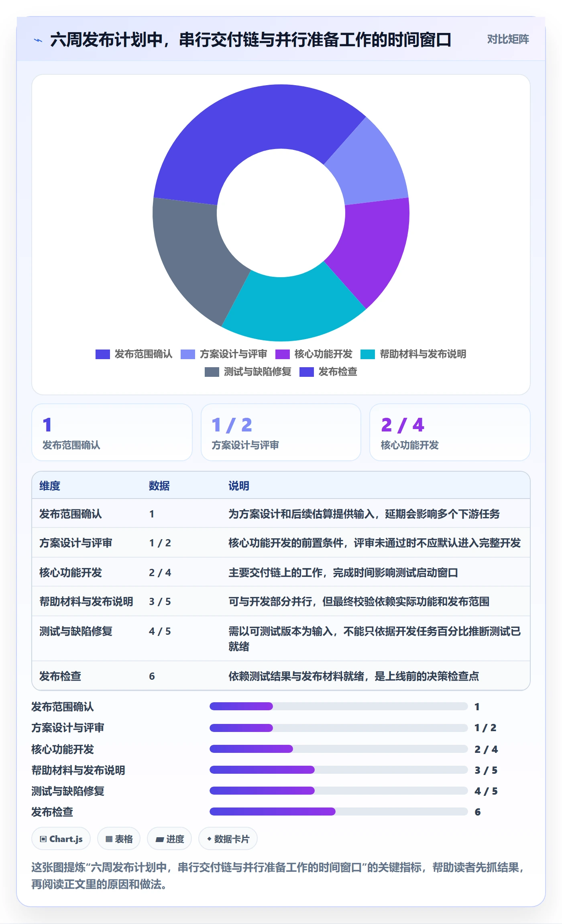The height and width of the screenshot is (924, 562).
Task: Click the 数据 table column header
Action: 159,486
